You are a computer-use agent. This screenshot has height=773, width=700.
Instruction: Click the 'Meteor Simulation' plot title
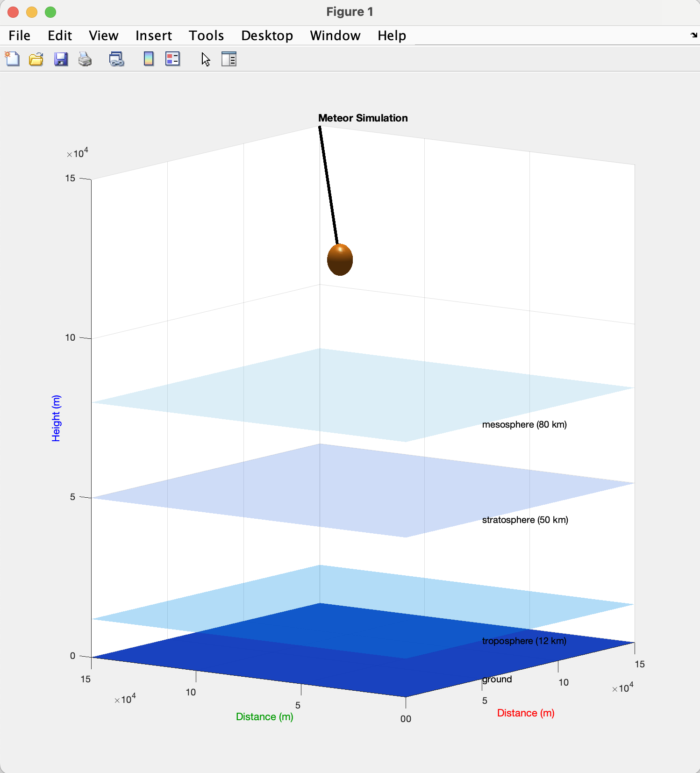(363, 118)
